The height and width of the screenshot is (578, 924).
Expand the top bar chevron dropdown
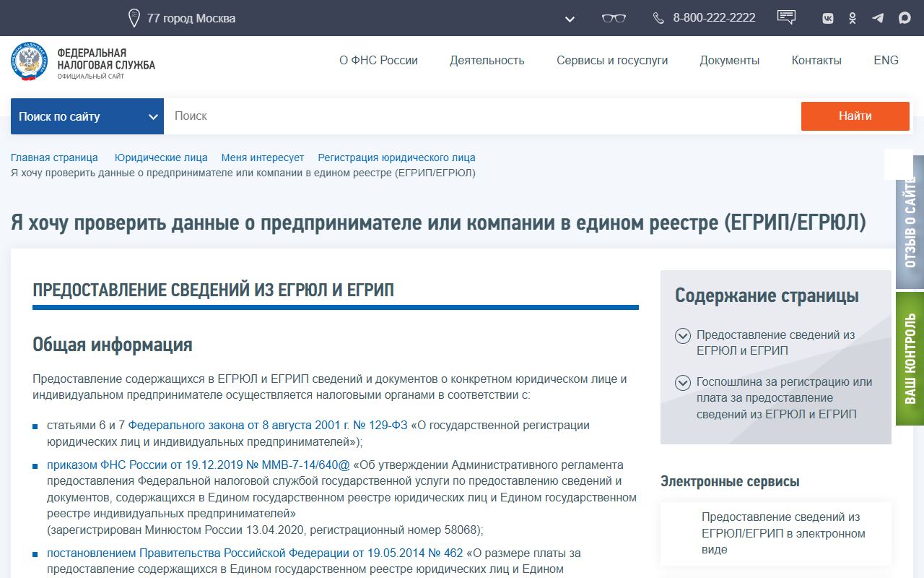570,19
